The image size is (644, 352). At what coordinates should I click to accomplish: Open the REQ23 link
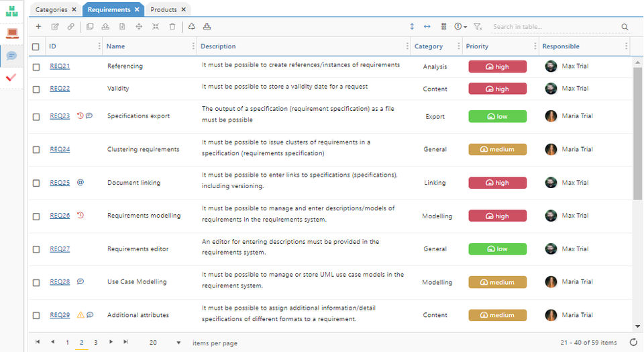tap(60, 116)
